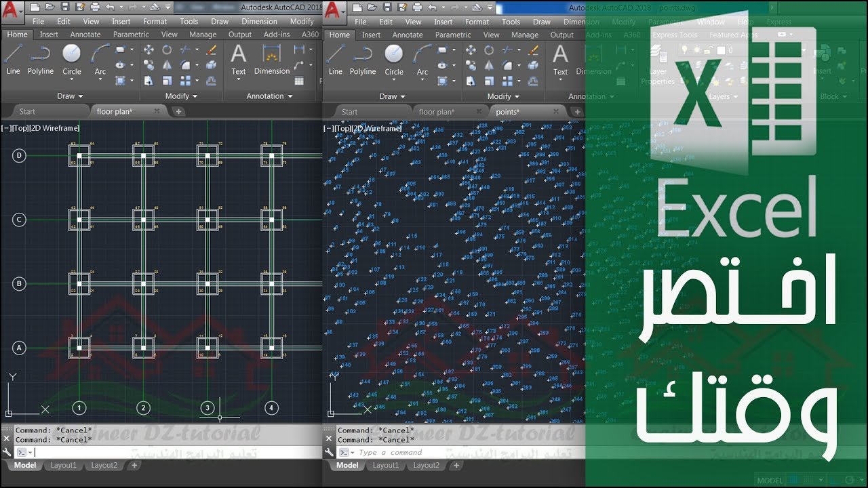The height and width of the screenshot is (488, 868).
Task: Expand the Annotation panel in left window
Action: pyautogui.click(x=269, y=96)
